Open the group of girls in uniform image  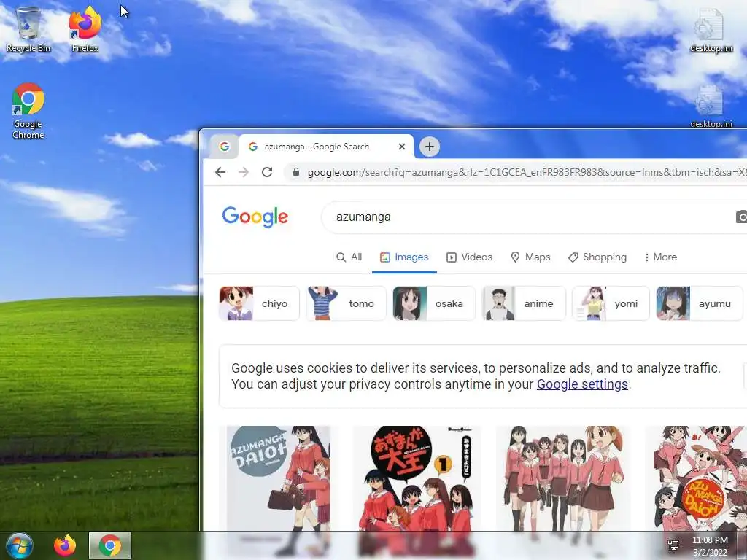[563, 478]
